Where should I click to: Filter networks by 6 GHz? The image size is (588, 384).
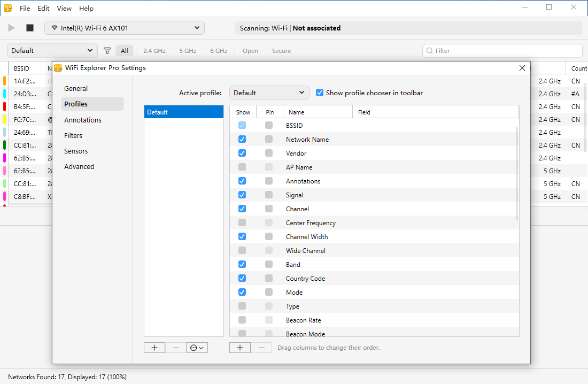pyautogui.click(x=219, y=51)
